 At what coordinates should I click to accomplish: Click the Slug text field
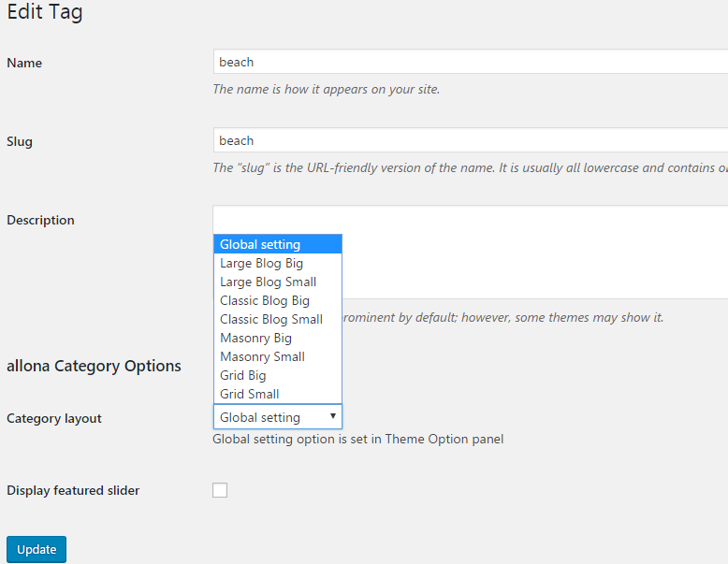(468, 140)
